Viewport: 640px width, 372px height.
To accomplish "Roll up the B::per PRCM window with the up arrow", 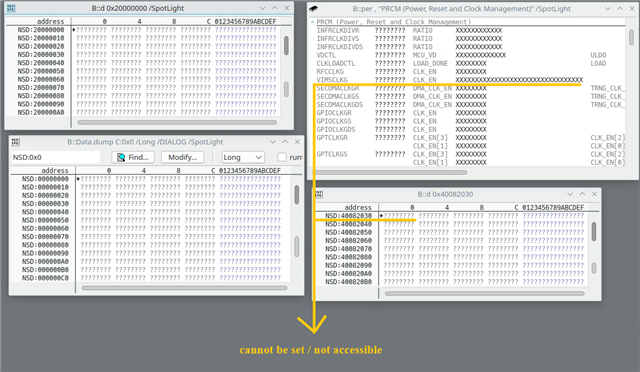I will coord(620,9).
